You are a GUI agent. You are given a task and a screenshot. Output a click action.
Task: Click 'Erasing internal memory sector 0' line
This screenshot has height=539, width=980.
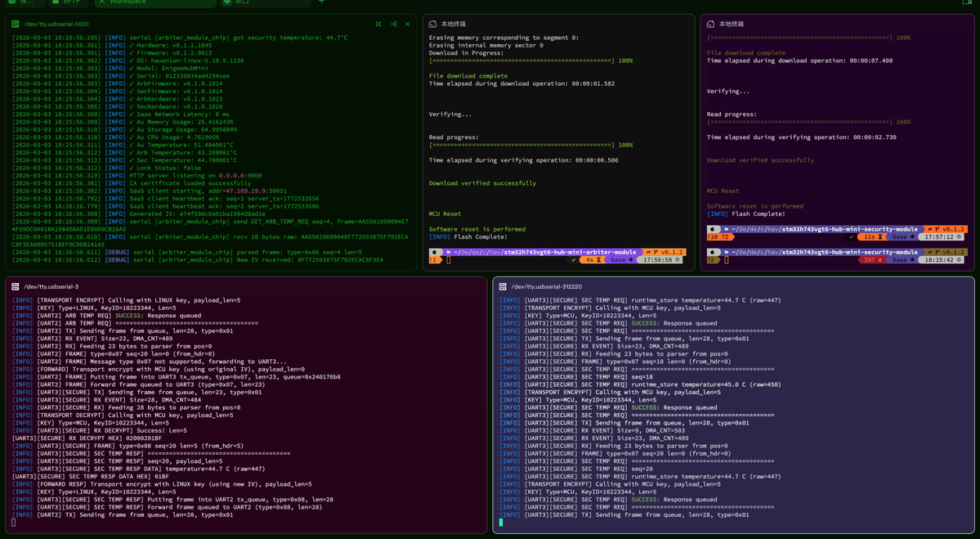point(486,45)
